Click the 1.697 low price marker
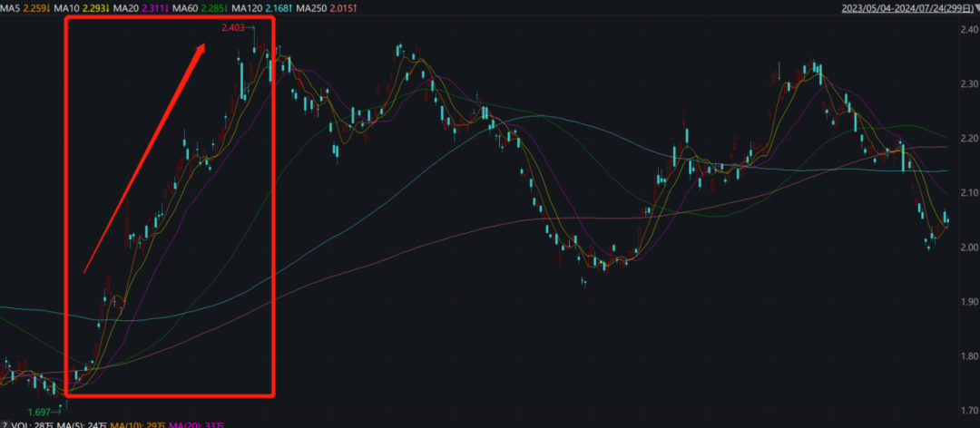This screenshot has width=980, height=428. pyautogui.click(x=41, y=411)
